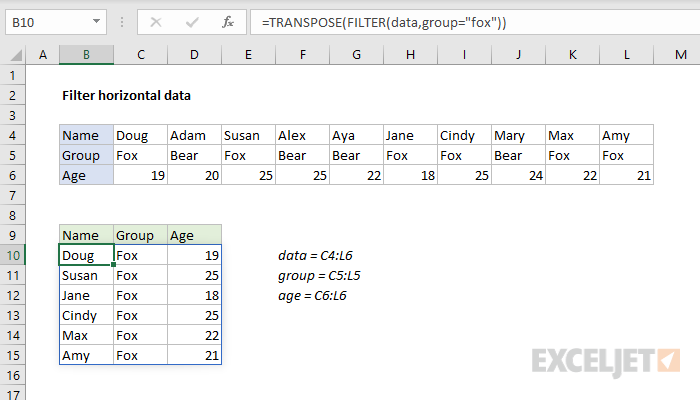
Task: Select row 1 header
Action: tap(12, 75)
